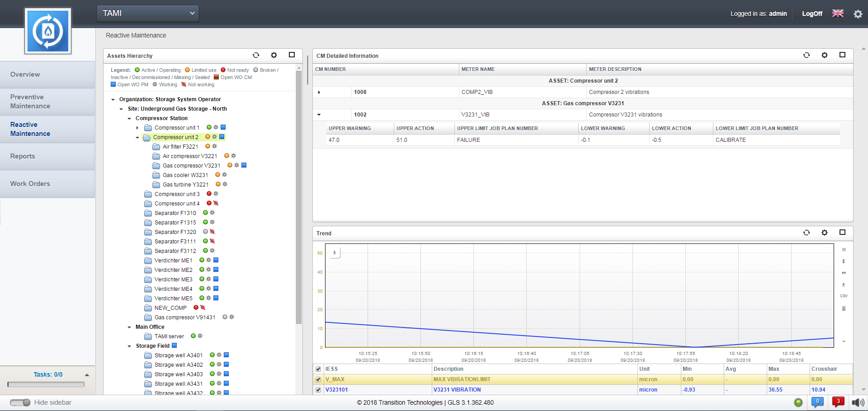Viewport: 868px width, 411px height.
Task: Click the vertical zoom arrows icon in Trend
Action: 844,262
